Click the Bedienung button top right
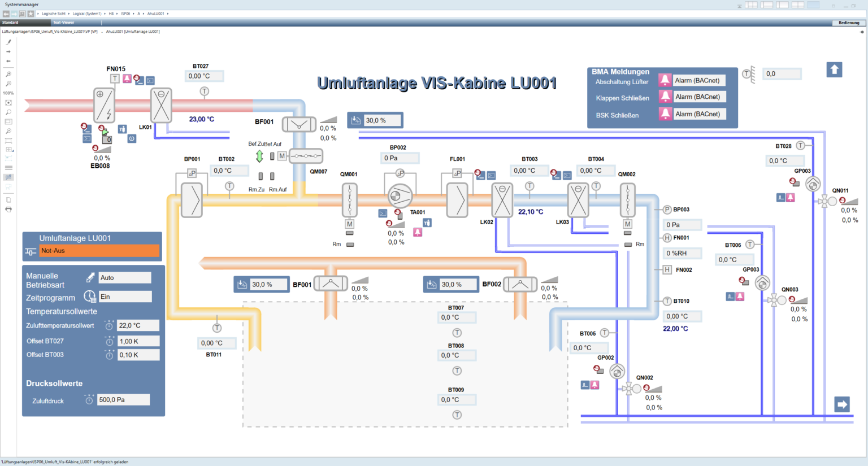This screenshot has height=466, width=868. 848,23
